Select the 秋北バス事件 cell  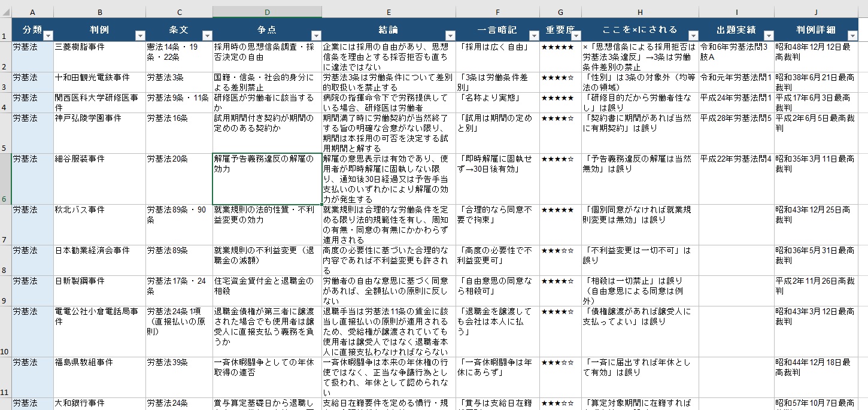(99, 224)
